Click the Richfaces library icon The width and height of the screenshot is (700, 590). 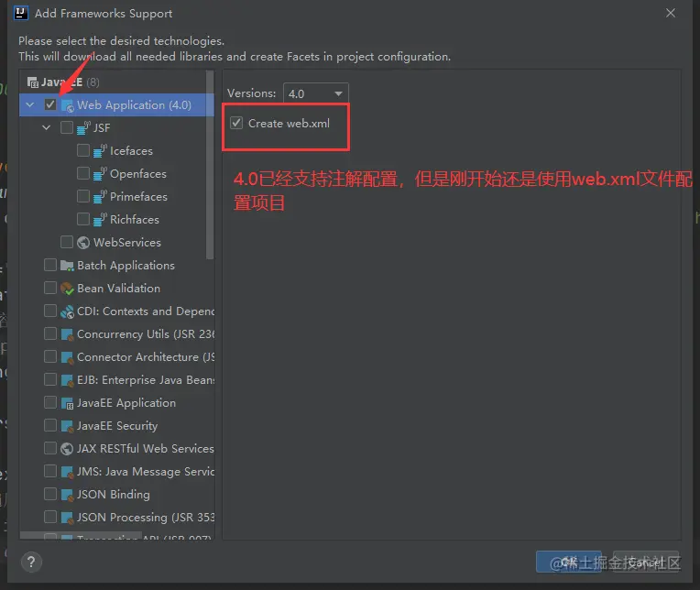(x=100, y=220)
